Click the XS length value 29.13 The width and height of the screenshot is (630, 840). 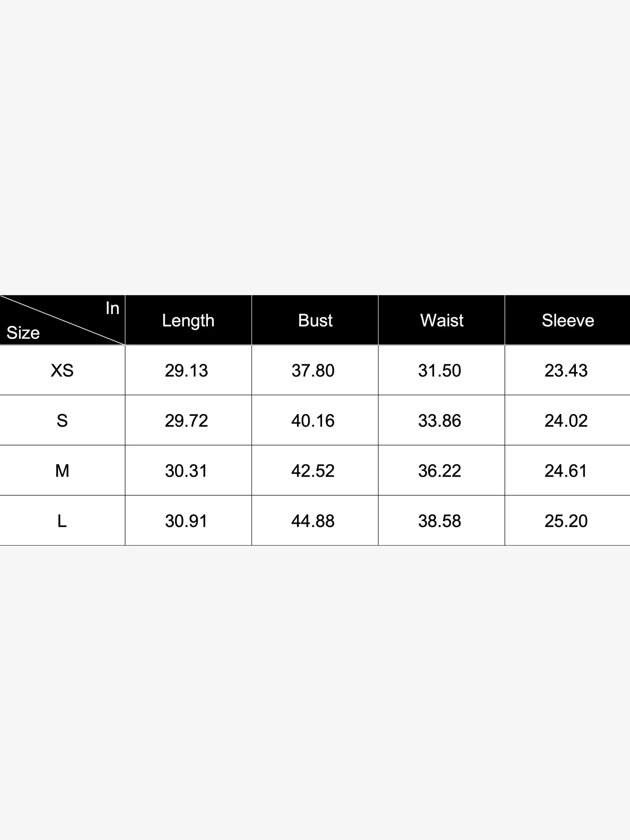[186, 370]
